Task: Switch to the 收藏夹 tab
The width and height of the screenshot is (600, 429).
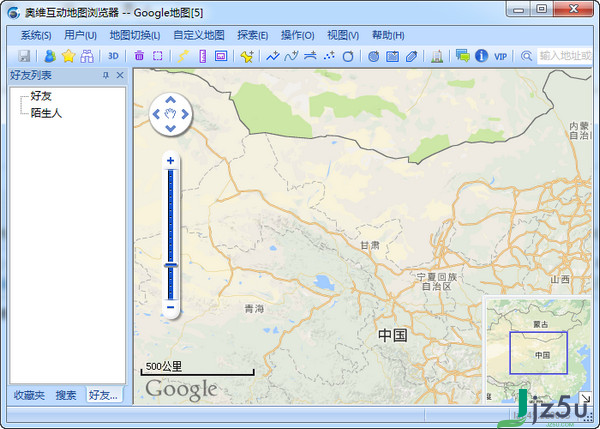Action: 29,395
